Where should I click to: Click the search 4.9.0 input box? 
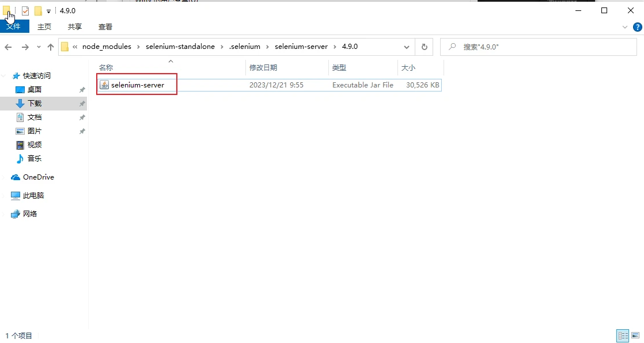tap(538, 47)
